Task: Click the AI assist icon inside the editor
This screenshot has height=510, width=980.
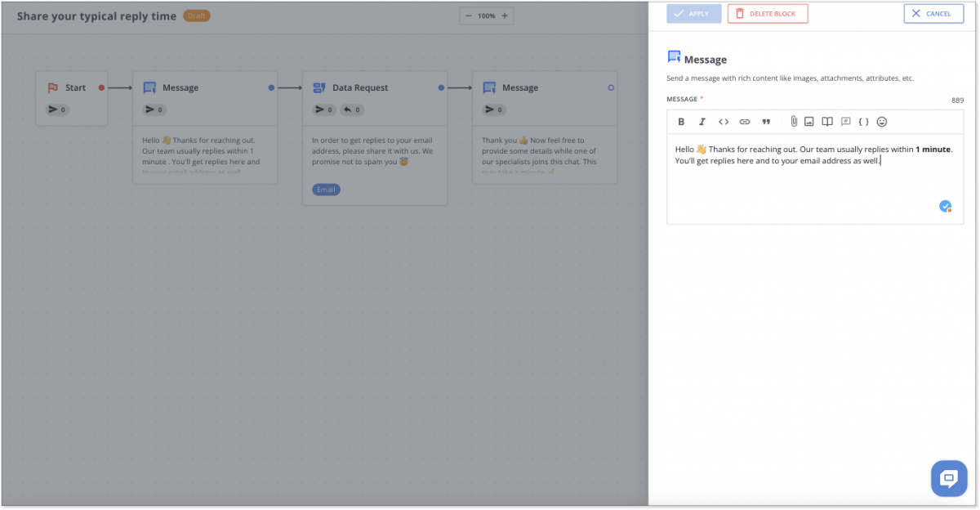Action: pos(945,206)
